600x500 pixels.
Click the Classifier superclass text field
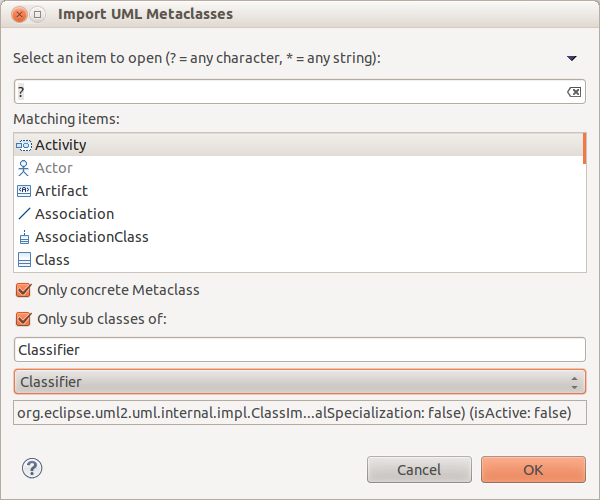tap(300, 350)
